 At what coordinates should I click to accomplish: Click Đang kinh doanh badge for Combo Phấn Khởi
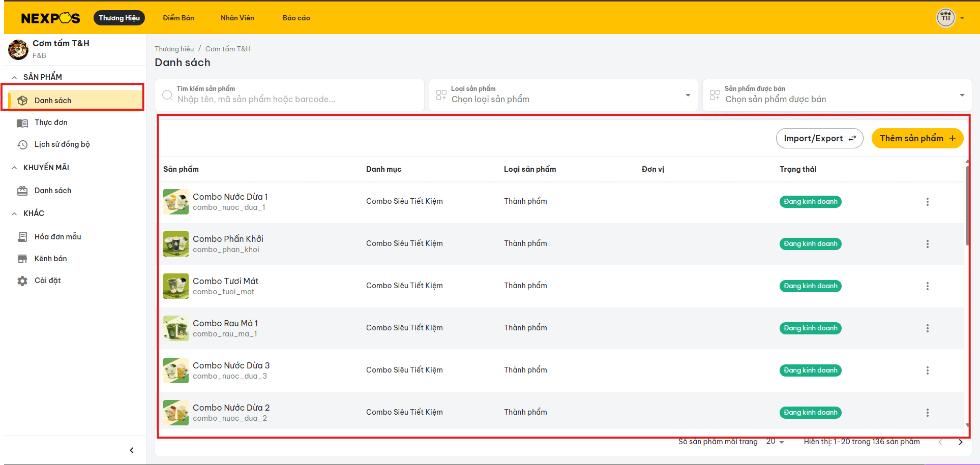811,244
